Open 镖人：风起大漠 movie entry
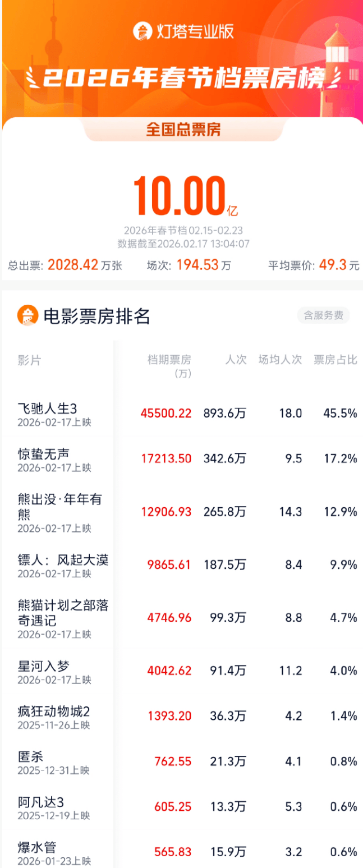 pyautogui.click(x=63, y=559)
